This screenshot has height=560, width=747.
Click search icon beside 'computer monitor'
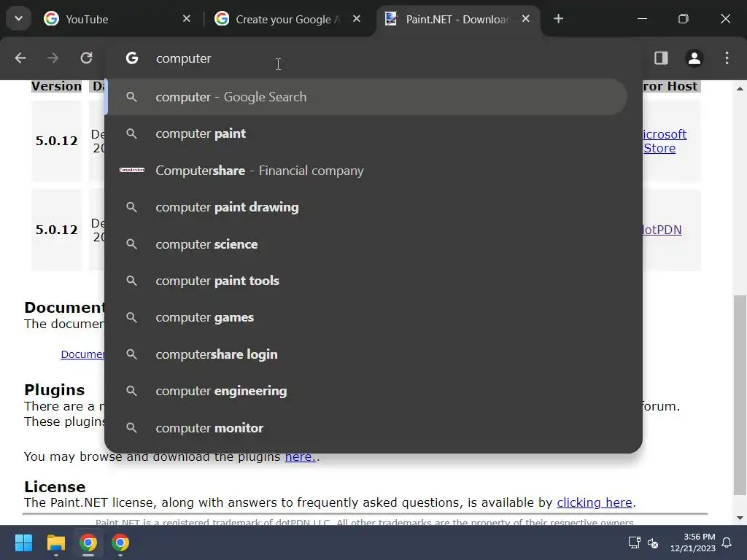point(131,428)
